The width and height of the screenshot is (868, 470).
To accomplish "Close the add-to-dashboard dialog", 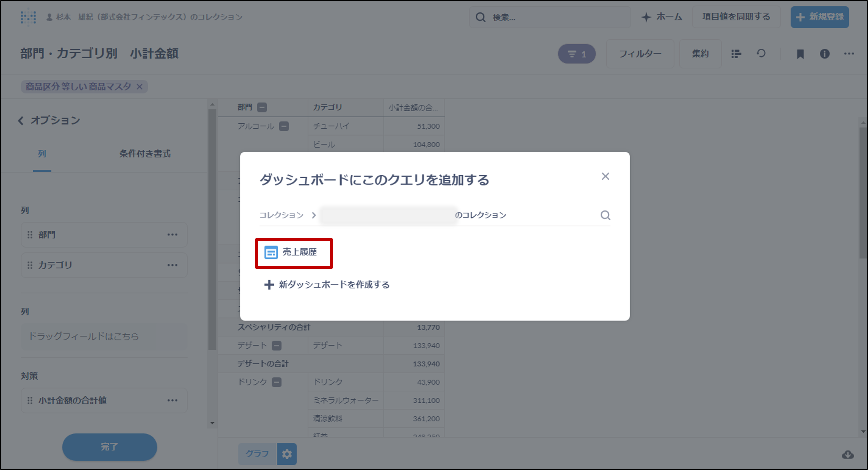I will [605, 176].
